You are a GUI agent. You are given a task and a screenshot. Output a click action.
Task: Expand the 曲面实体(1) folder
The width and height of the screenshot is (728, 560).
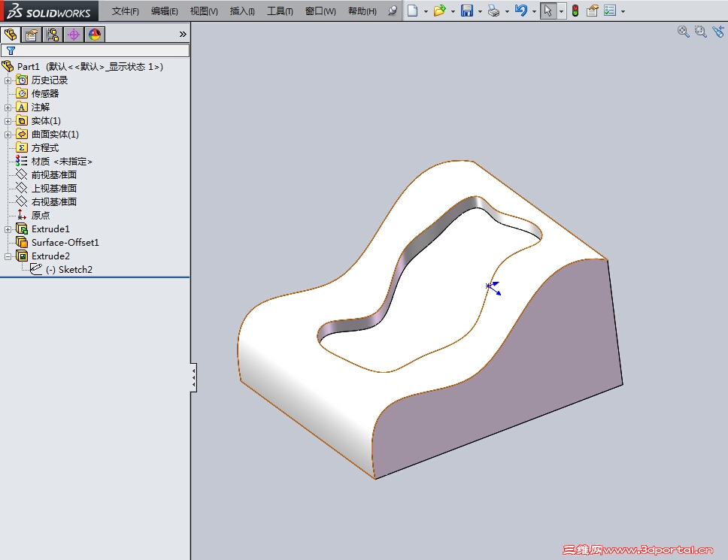[x=8, y=135]
